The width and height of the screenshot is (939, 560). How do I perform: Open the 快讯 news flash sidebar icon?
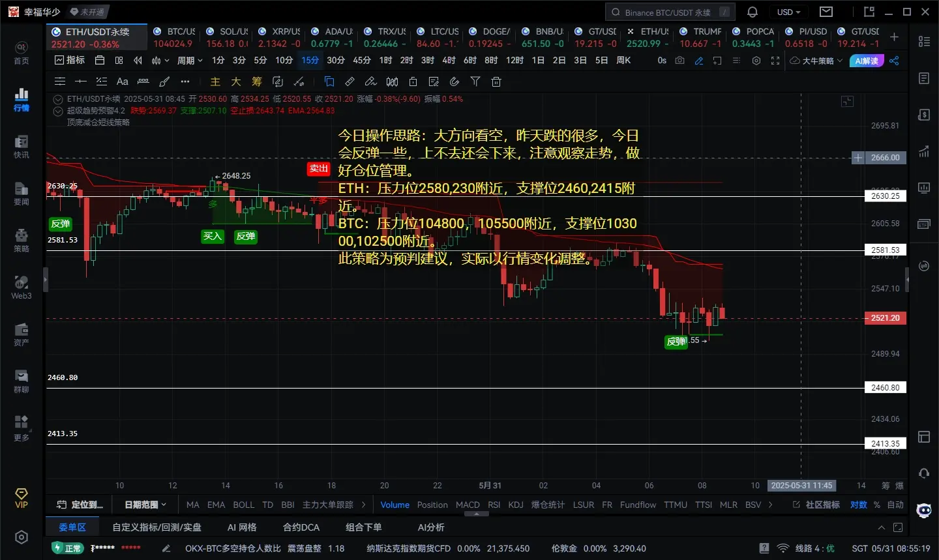22,146
